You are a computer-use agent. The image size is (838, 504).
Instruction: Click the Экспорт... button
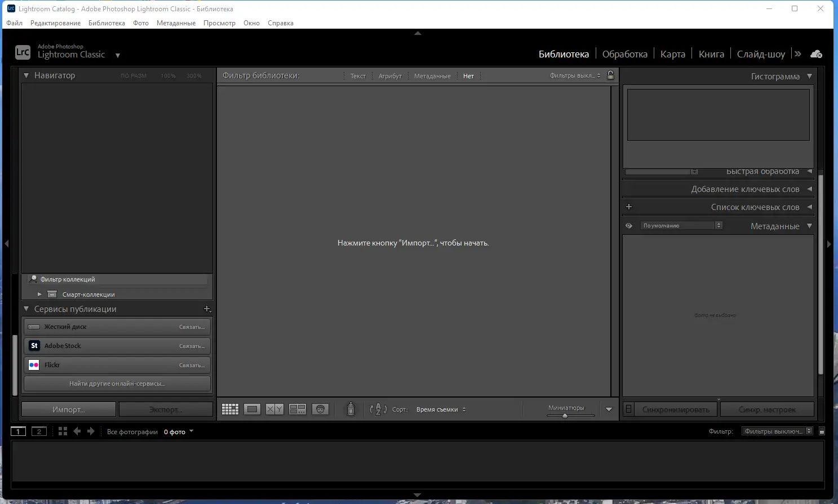pos(166,409)
